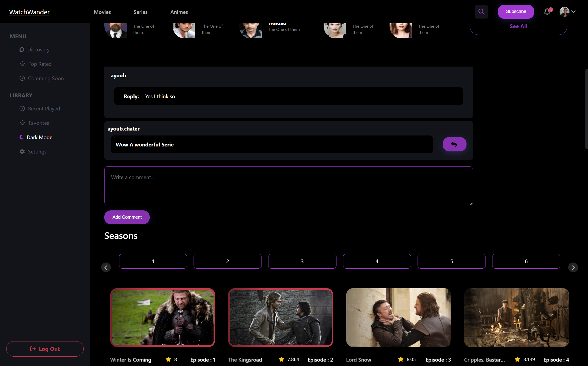588x366 pixels.
Task: Click the Write a comment text area
Action: (x=288, y=186)
